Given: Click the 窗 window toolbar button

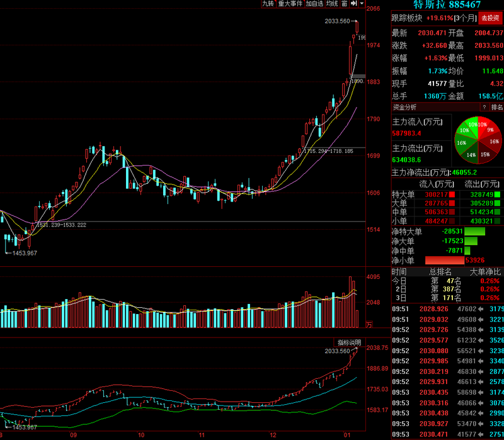Looking at the screenshot, I should (x=344, y=4).
